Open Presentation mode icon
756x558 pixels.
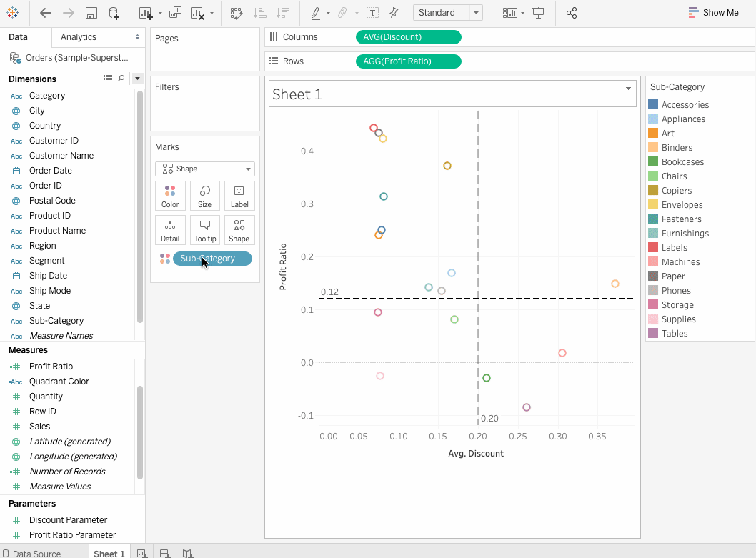click(x=539, y=13)
